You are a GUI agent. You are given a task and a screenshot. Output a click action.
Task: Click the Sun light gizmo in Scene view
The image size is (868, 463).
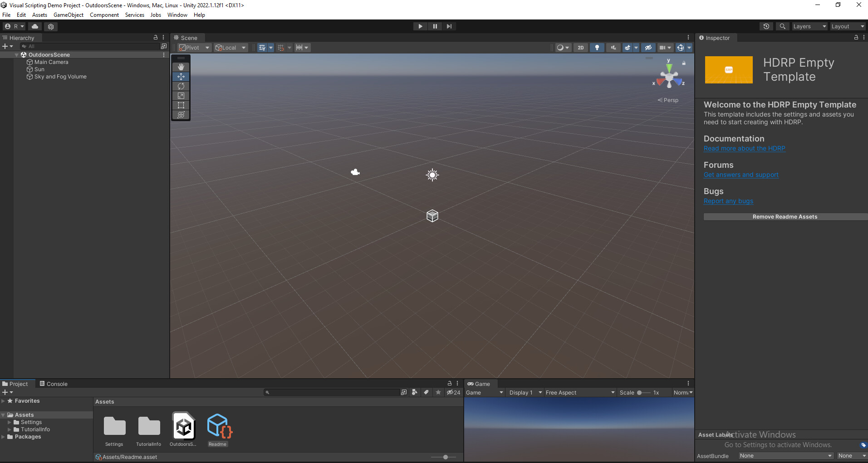click(x=432, y=175)
